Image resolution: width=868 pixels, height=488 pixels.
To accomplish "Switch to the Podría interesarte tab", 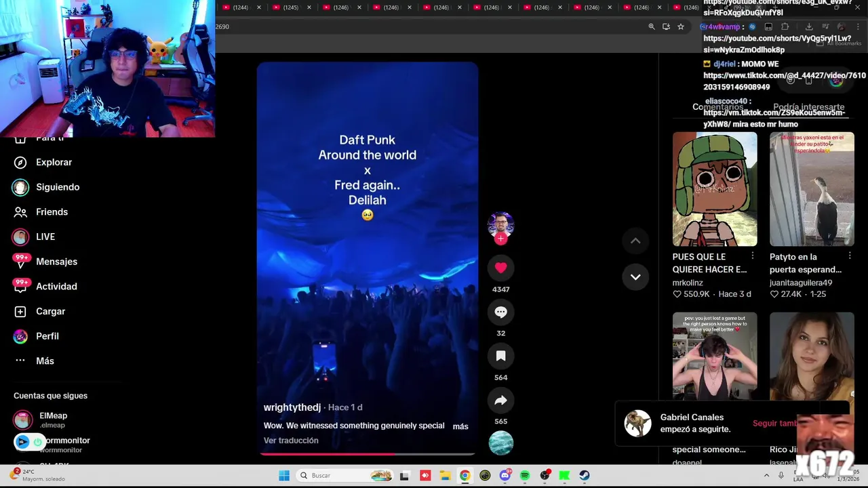I will click(x=808, y=107).
